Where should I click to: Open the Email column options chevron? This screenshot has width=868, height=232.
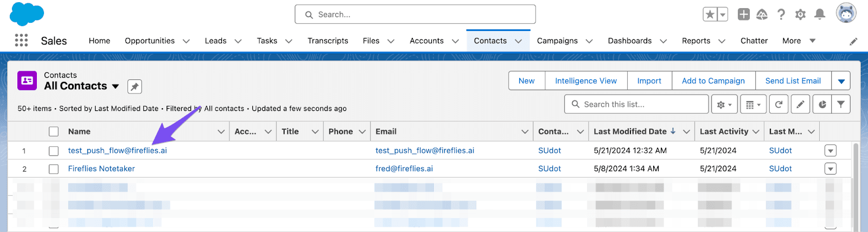pos(525,131)
